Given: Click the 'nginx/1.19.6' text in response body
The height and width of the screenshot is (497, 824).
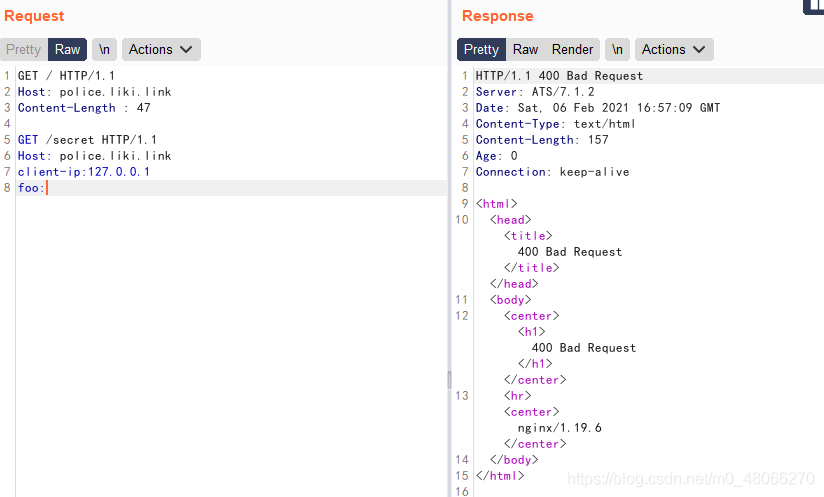Looking at the screenshot, I should [x=560, y=428].
